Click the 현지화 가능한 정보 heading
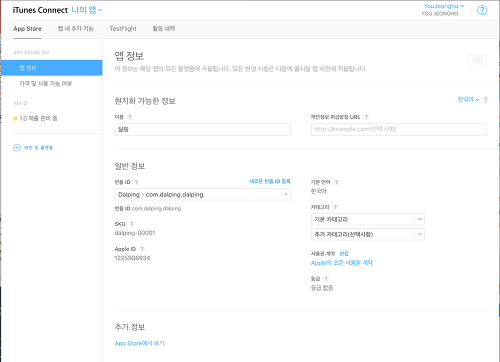Screen dimensions: 500x362 (145, 101)
